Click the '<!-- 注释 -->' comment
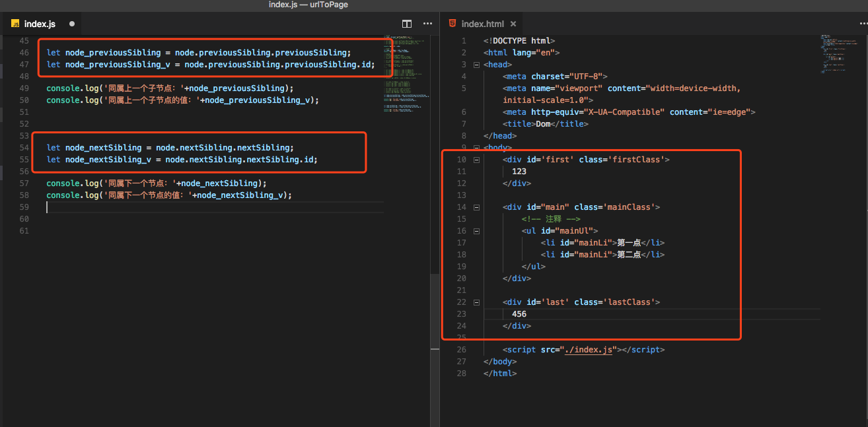Screen dimensions: 868x427 (x=551, y=219)
